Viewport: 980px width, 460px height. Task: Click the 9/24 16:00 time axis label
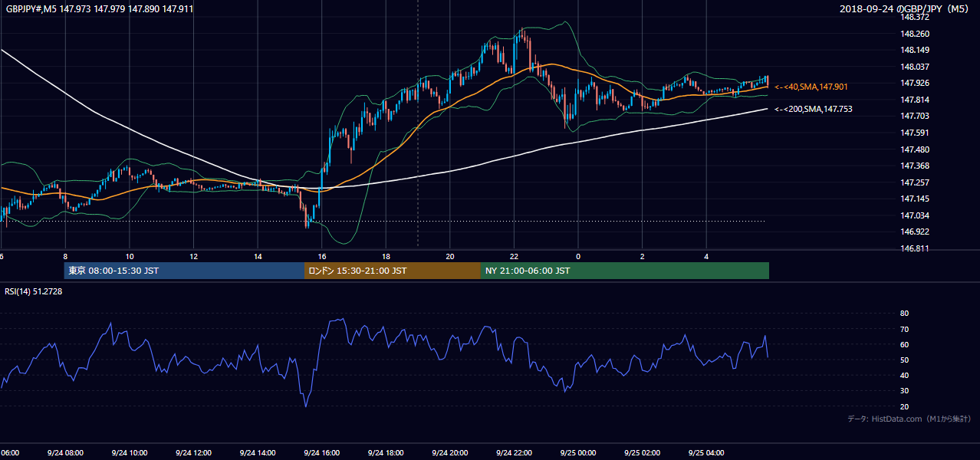coord(321,453)
